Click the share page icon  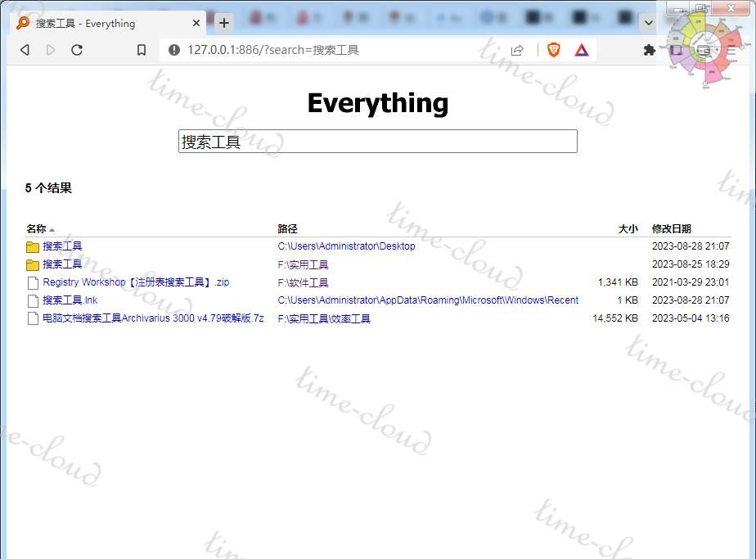coord(517,50)
